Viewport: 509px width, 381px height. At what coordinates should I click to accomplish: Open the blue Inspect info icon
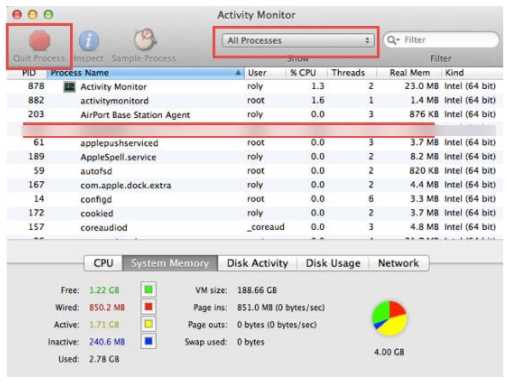(89, 41)
